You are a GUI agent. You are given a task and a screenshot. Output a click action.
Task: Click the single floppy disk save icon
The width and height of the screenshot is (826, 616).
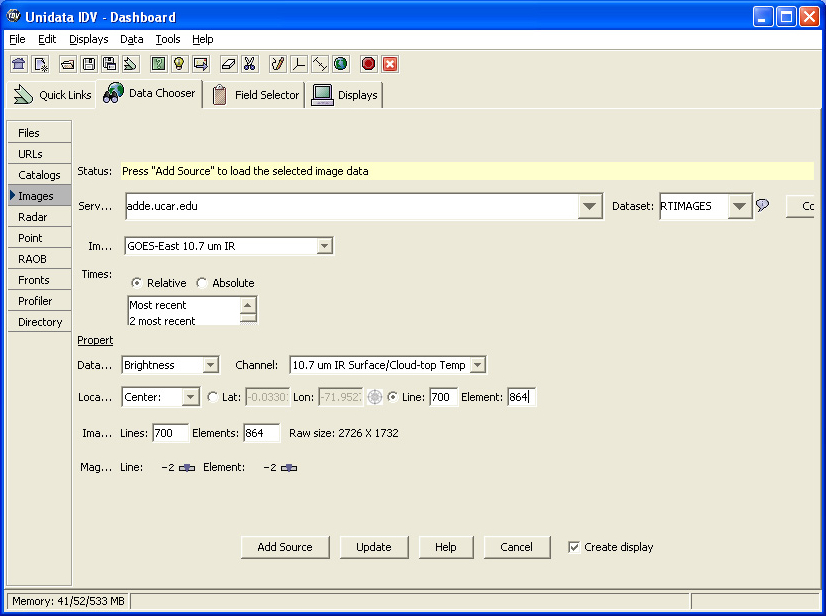[89, 64]
